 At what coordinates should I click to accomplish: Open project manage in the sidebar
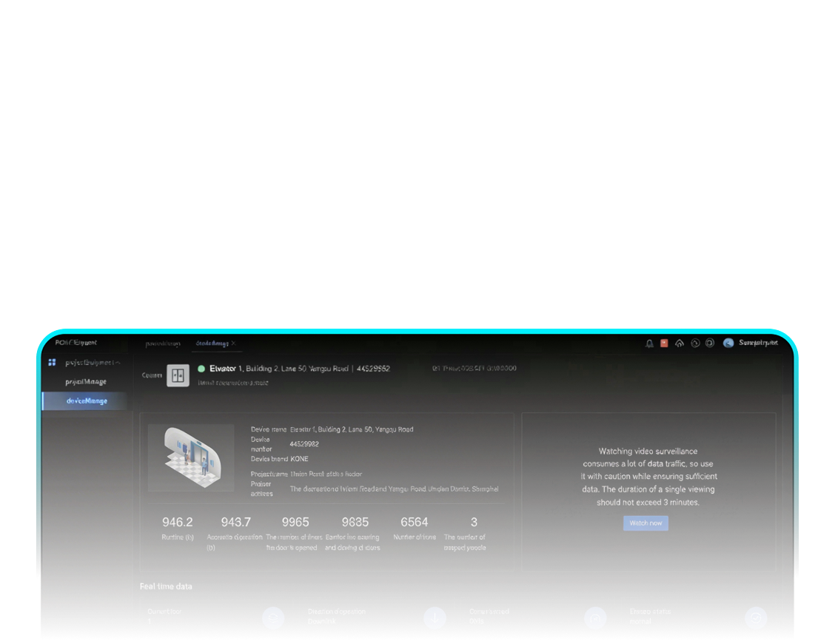[x=86, y=382]
